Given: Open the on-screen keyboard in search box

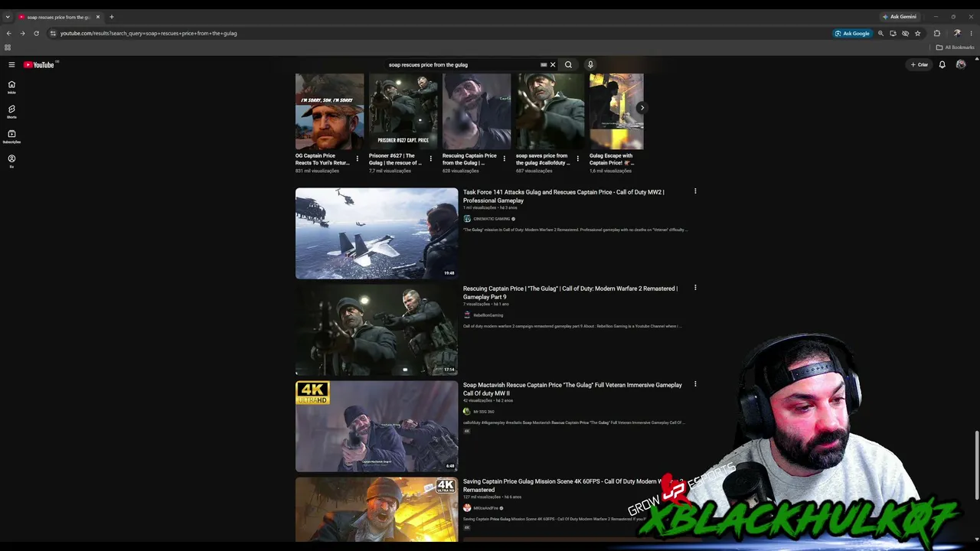Looking at the screenshot, I should (544, 65).
